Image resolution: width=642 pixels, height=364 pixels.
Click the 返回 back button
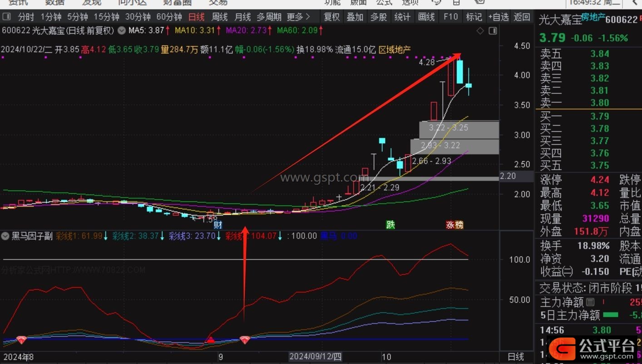pos(522,17)
